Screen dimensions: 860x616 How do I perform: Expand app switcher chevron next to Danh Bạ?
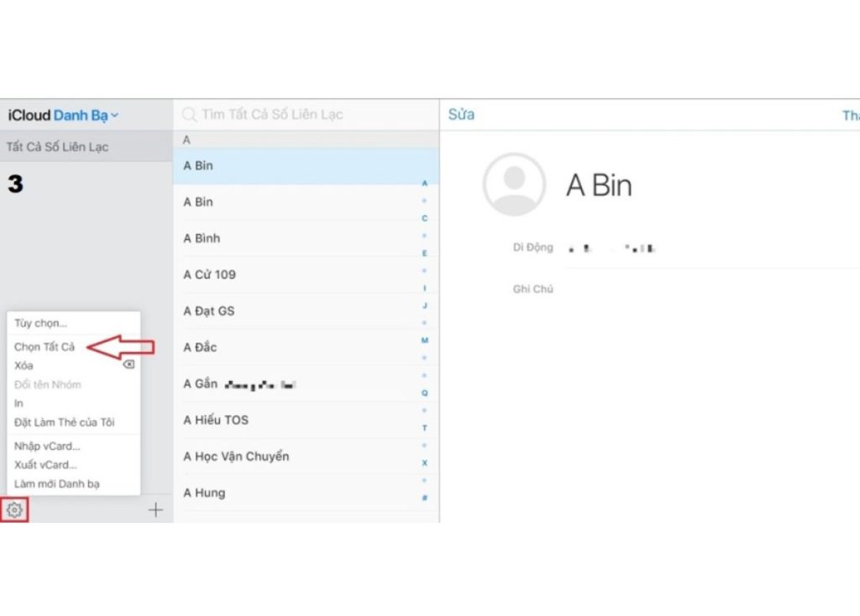pyautogui.click(x=114, y=116)
